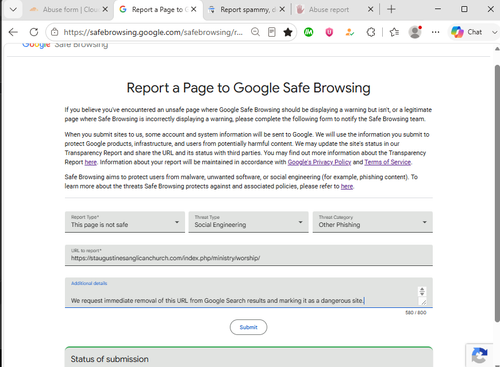
Task: Open the tab search chevron button
Action: [13, 9]
